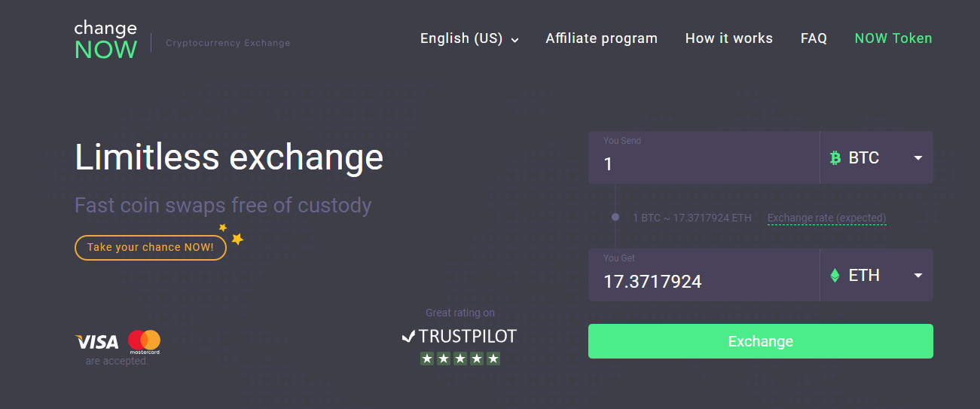Expand the BTC currency dropdown arrow
980x409 pixels.
918,158
